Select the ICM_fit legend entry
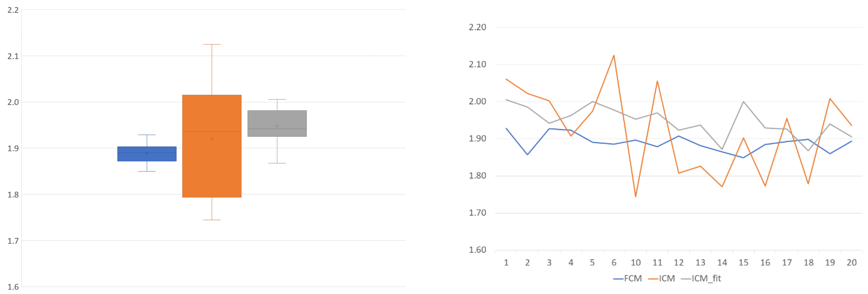Screen dimensions: 868x294 pyautogui.click(x=701, y=279)
